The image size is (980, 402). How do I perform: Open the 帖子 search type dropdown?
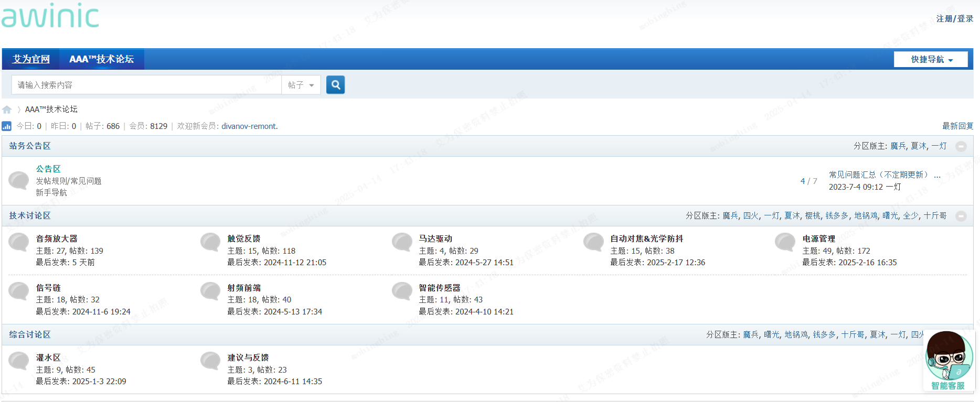[x=301, y=85]
